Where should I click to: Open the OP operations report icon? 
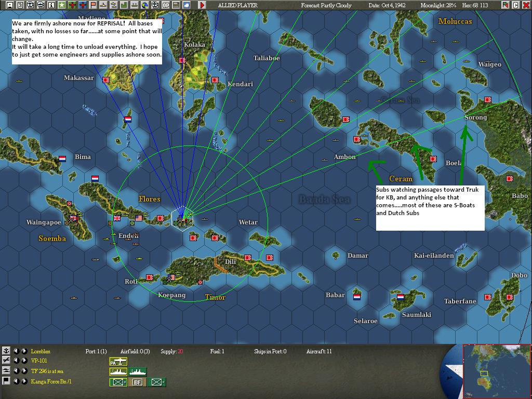pos(166,5)
